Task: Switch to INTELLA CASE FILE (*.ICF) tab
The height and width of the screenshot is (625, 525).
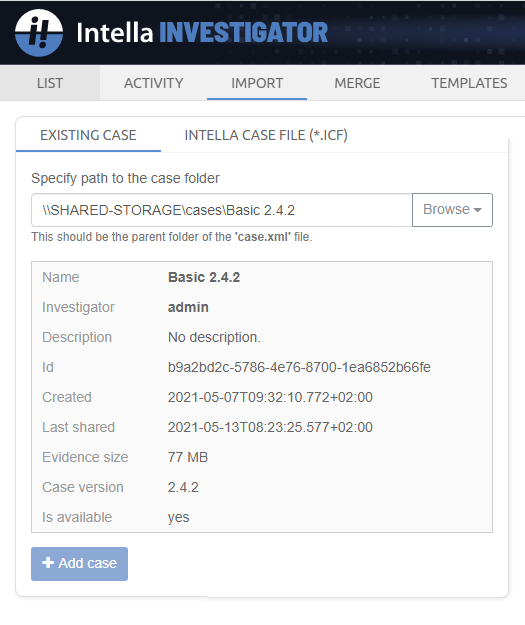Action: [266, 135]
